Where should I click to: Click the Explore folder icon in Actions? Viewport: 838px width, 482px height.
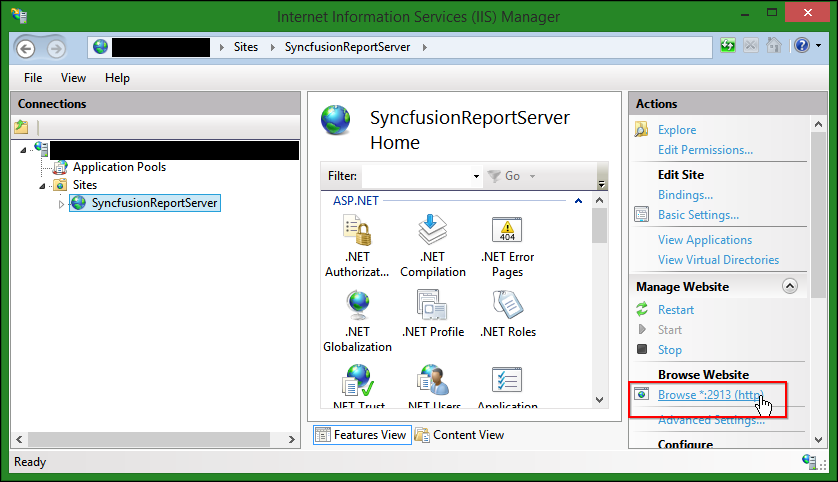click(641, 130)
